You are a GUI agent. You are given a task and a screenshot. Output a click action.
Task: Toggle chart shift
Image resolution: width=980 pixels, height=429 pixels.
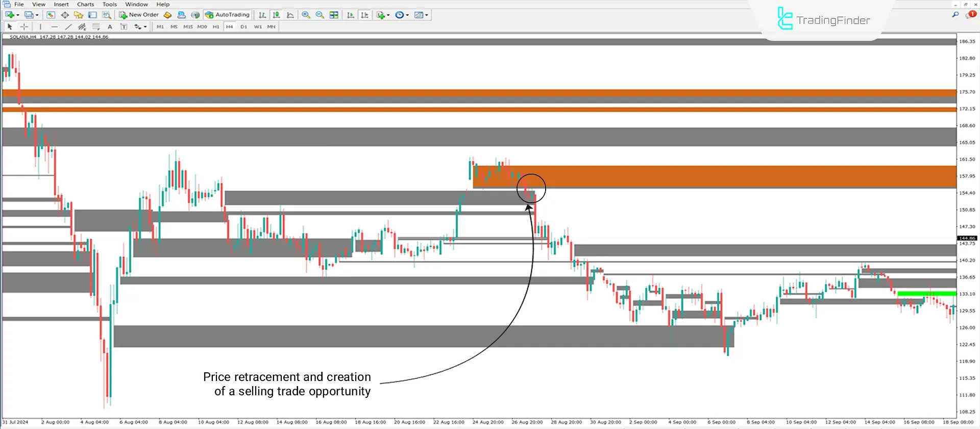(x=364, y=15)
